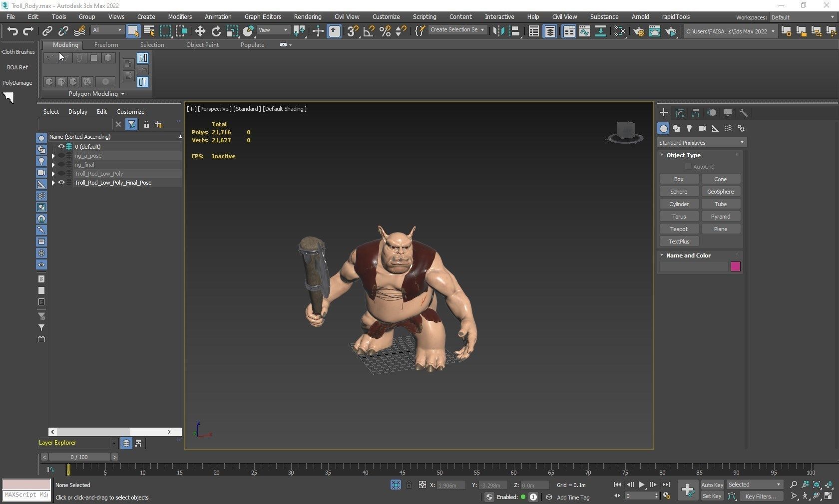Screen dimensions: 839x504
Task: Click the TextPlus button
Action: [679, 242]
